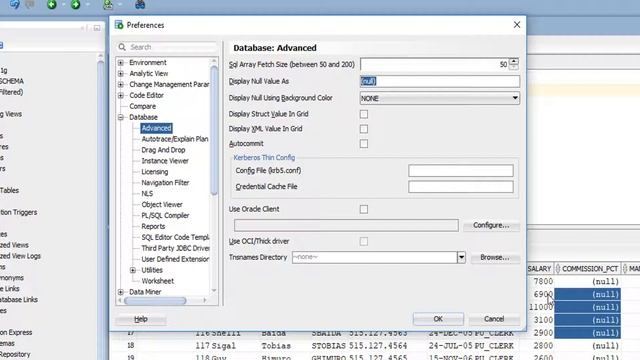
Task: Click the green forward navigation arrow in toolbar
Action: click(x=76, y=4)
